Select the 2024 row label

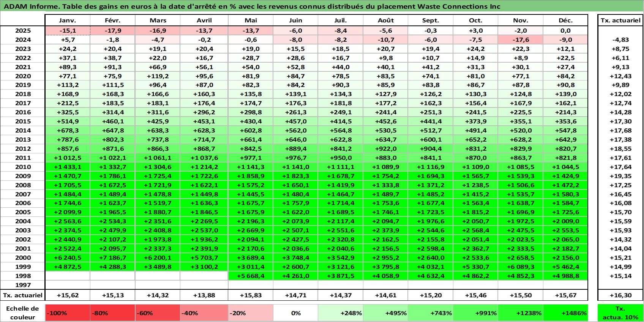[x=23, y=40]
